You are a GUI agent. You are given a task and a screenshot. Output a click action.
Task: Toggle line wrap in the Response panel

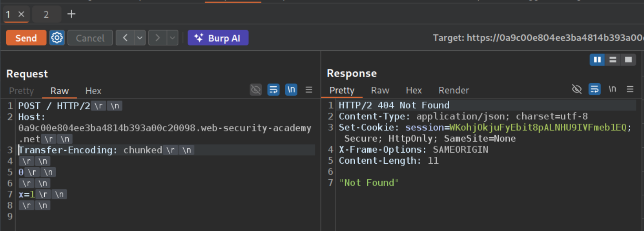pos(594,89)
